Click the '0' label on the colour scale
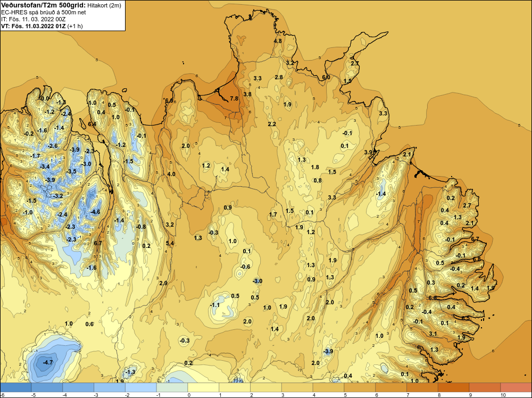The width and height of the screenshot is (532, 398). [188, 395]
